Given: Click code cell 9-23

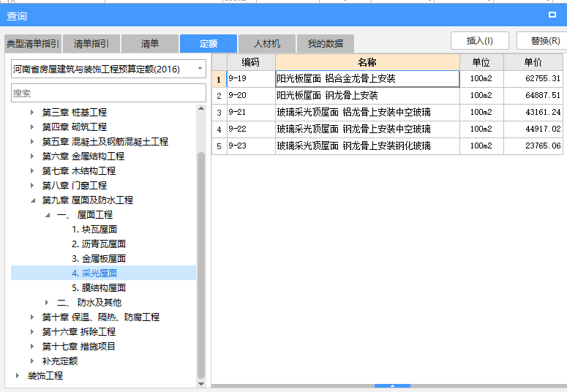Looking at the screenshot, I should click(x=251, y=146).
